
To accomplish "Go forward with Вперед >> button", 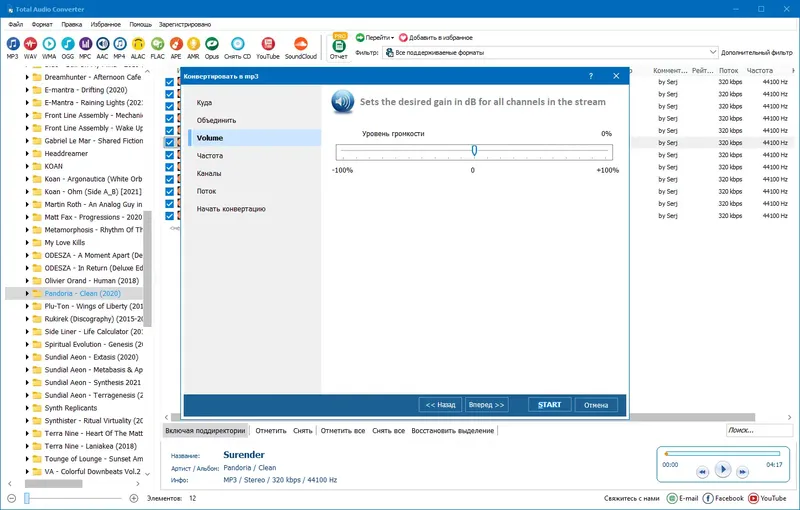I will point(486,405).
